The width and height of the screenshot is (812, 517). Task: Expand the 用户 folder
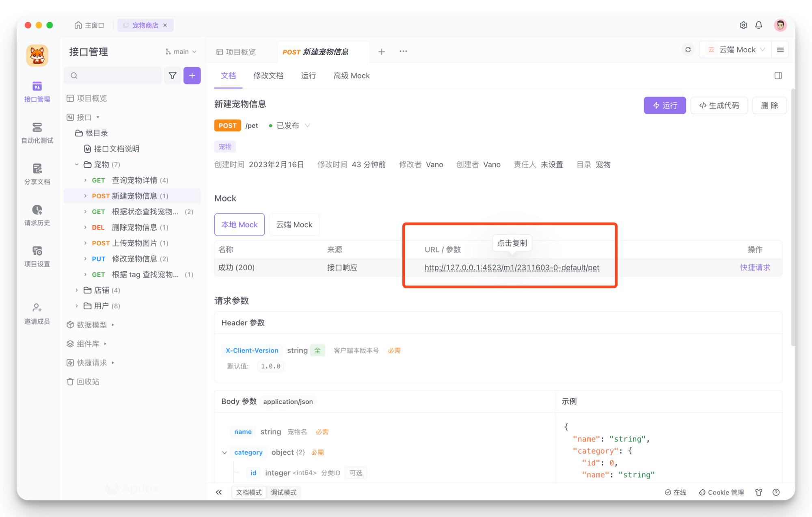point(77,306)
